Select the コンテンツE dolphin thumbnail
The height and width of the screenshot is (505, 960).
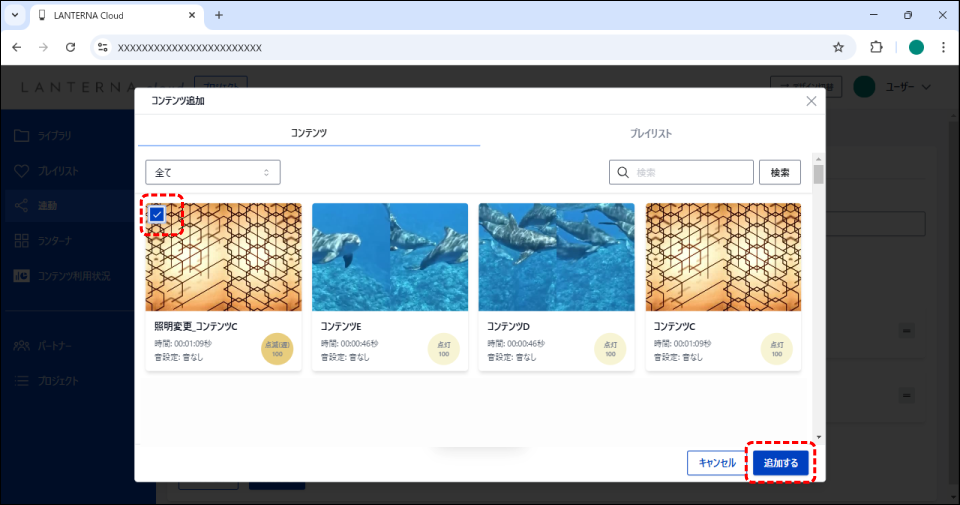pos(390,257)
